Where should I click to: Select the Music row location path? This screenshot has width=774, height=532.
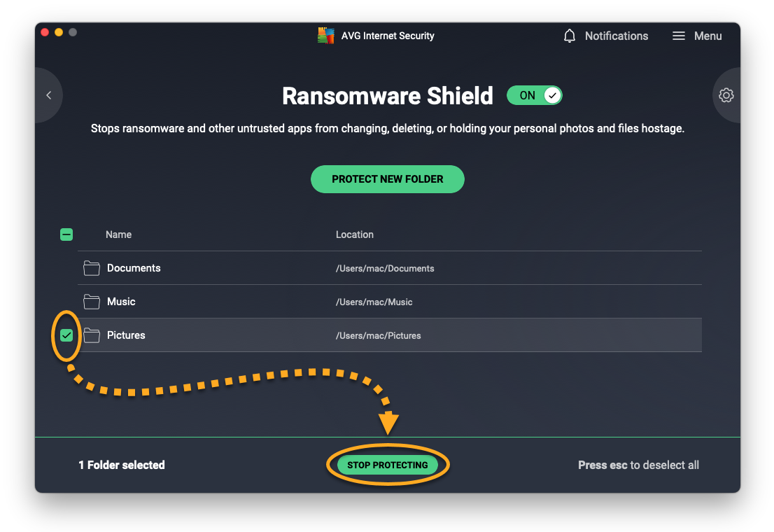click(x=374, y=302)
